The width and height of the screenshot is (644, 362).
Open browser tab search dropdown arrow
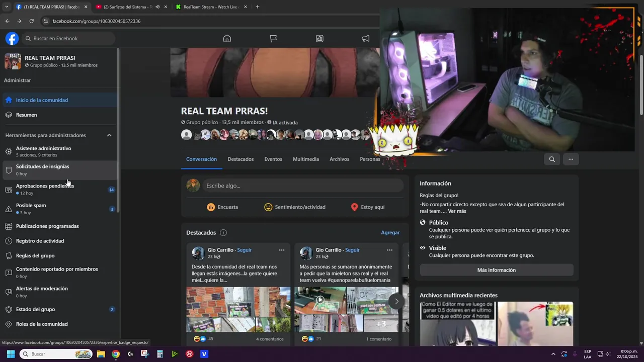point(6,7)
